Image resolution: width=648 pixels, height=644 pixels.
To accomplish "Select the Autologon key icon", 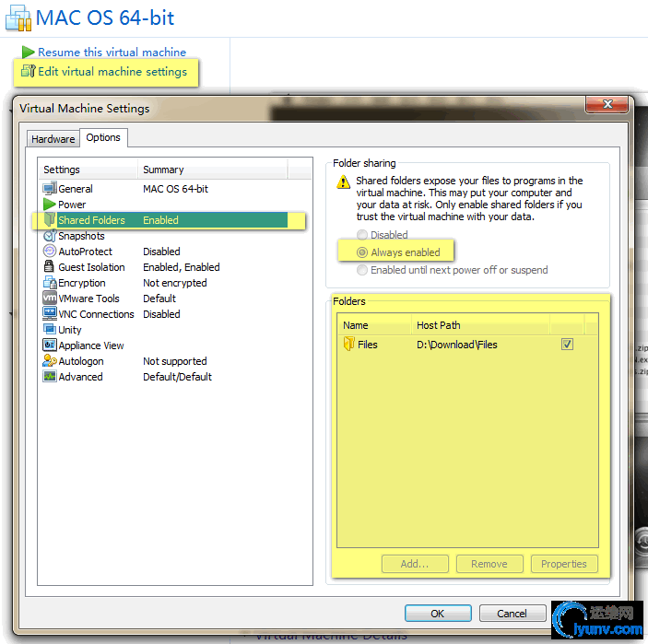I will click(50, 360).
